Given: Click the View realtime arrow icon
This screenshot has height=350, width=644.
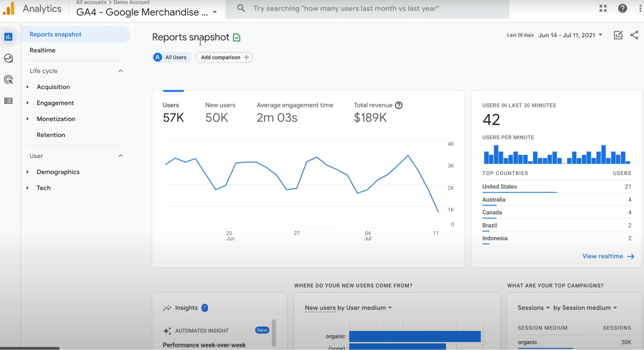Looking at the screenshot, I should tap(630, 256).
